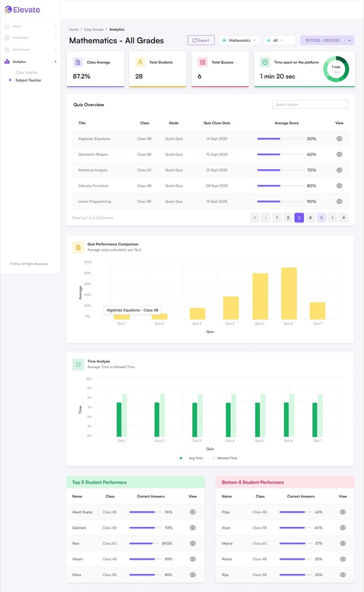This screenshot has height=592, width=364.
Task: Collapse the Analytics sidebar chevron
Action: coord(55,62)
